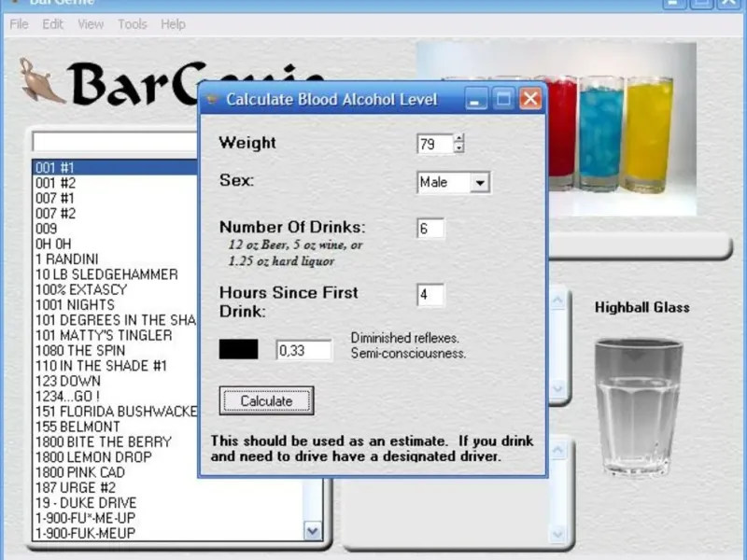
Task: Click the Calculate button
Action: click(x=266, y=401)
